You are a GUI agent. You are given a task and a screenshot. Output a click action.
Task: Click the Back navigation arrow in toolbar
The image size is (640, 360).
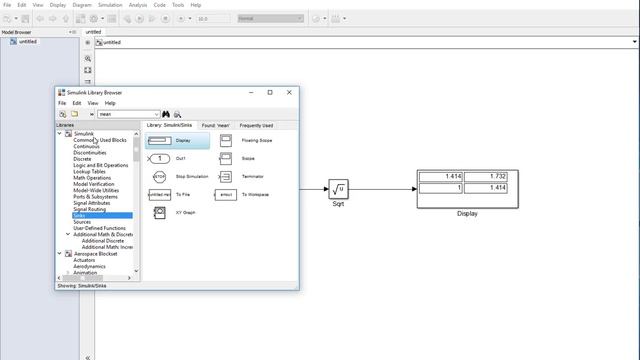tap(40, 19)
